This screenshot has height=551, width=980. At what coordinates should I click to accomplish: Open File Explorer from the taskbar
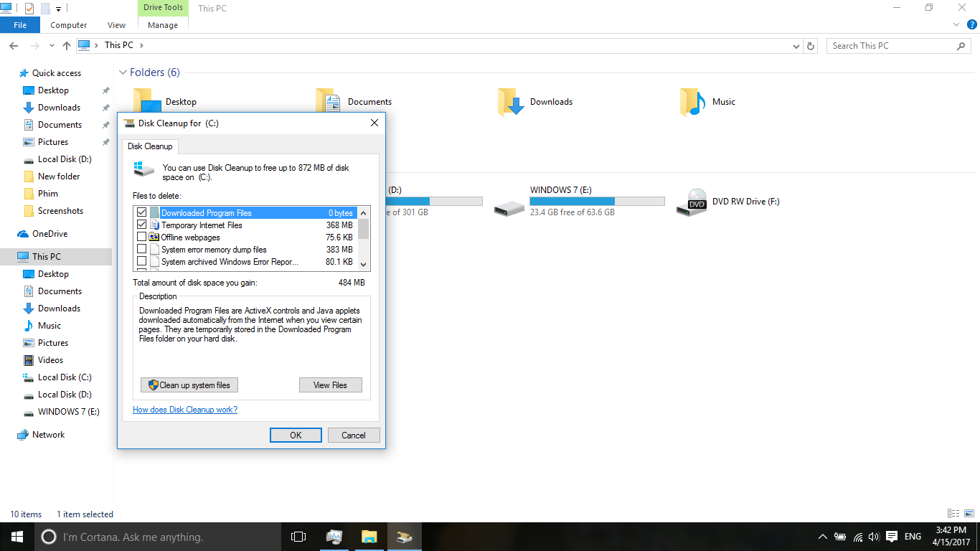coord(369,536)
